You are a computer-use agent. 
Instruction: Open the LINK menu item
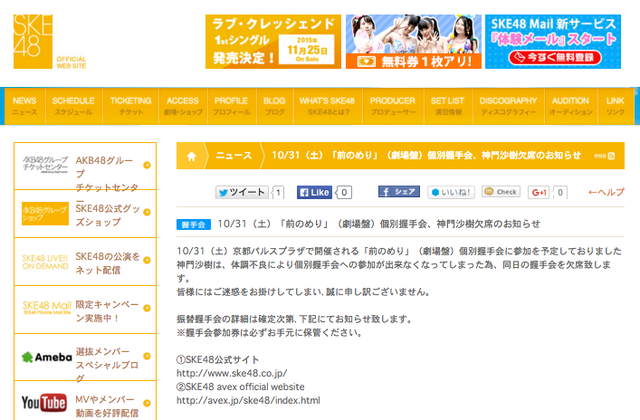tap(616, 106)
